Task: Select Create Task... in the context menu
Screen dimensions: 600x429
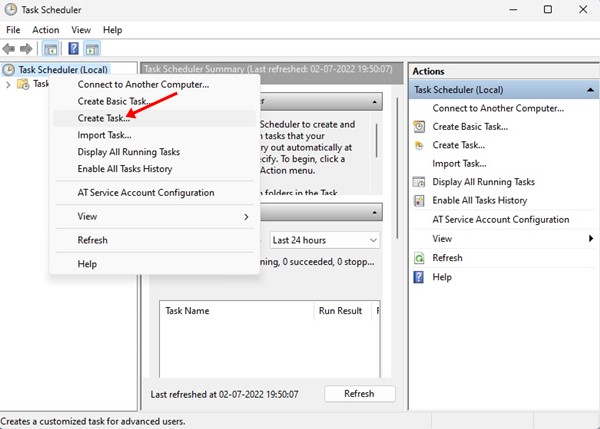Action: click(x=103, y=118)
